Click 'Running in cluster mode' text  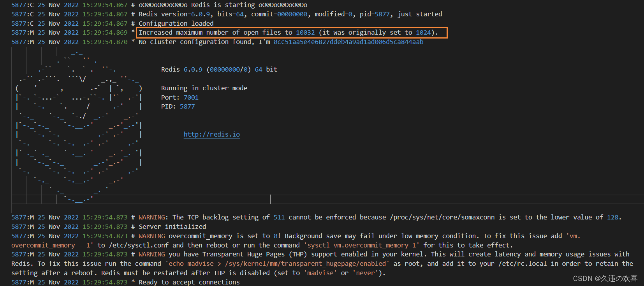204,88
